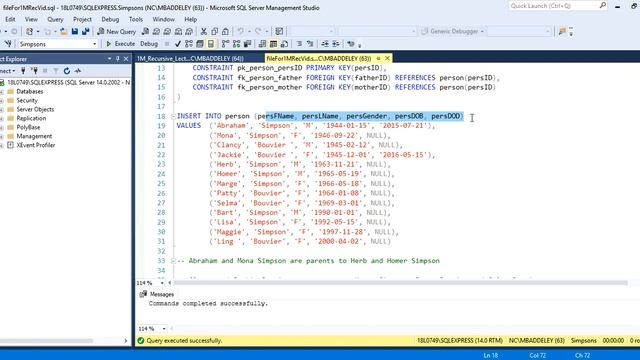Click the Save All icon
640x360 pixels.
coord(85,31)
